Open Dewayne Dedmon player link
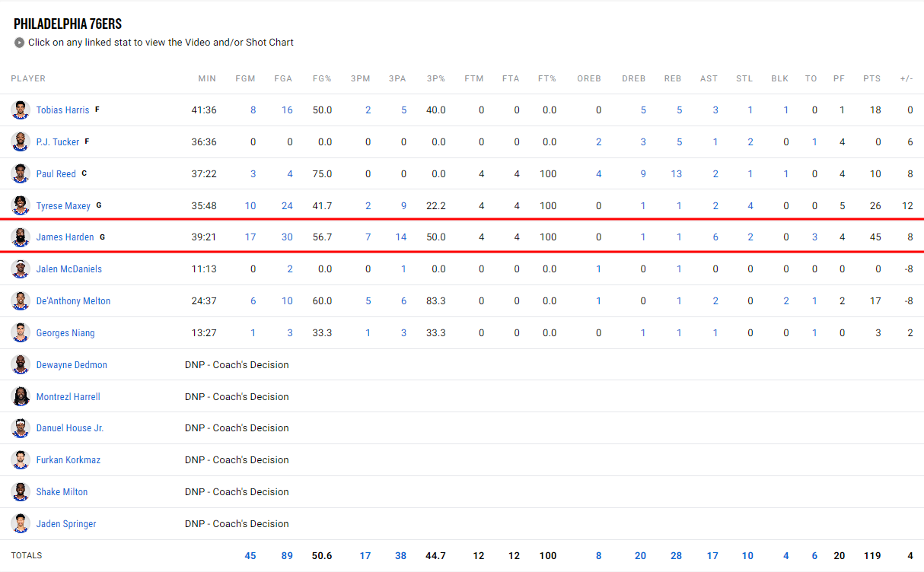The width and height of the screenshot is (924, 572). (72, 365)
